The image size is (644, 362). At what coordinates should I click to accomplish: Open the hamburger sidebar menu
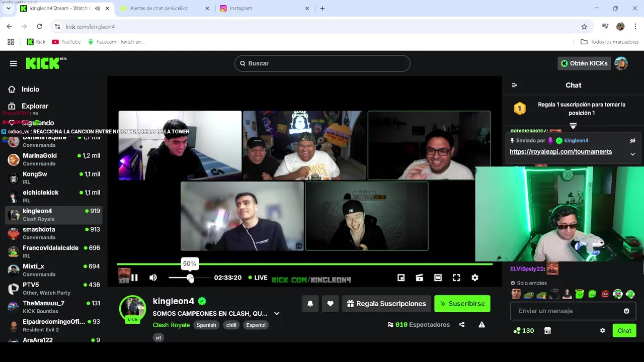coord(14,63)
